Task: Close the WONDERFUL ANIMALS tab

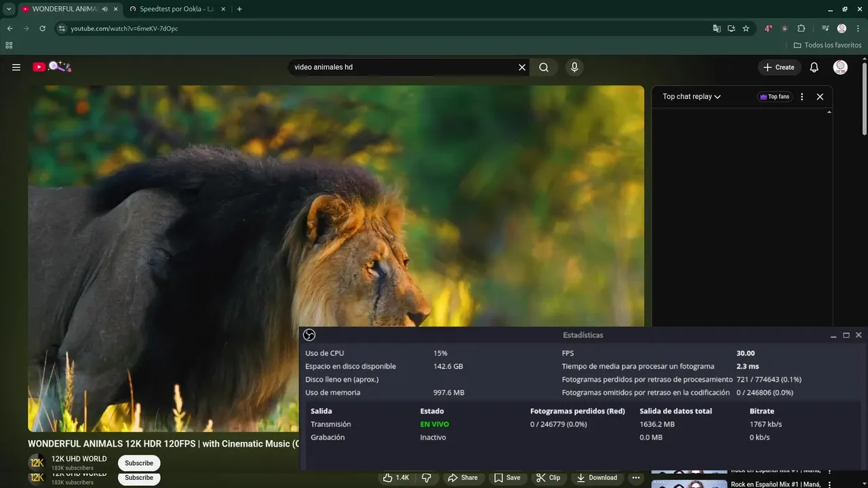Action: point(116,9)
